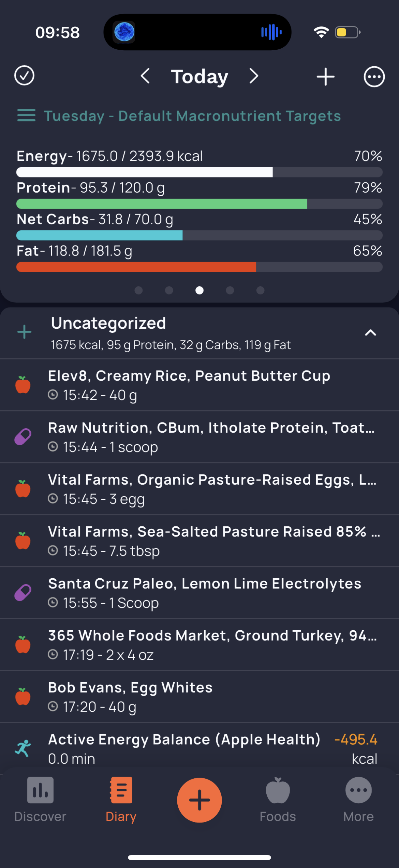Tap the Energy progress bar

[x=199, y=172]
